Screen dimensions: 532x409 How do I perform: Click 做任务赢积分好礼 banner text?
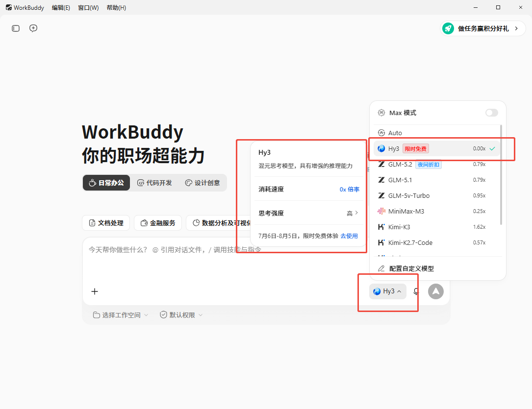point(483,28)
